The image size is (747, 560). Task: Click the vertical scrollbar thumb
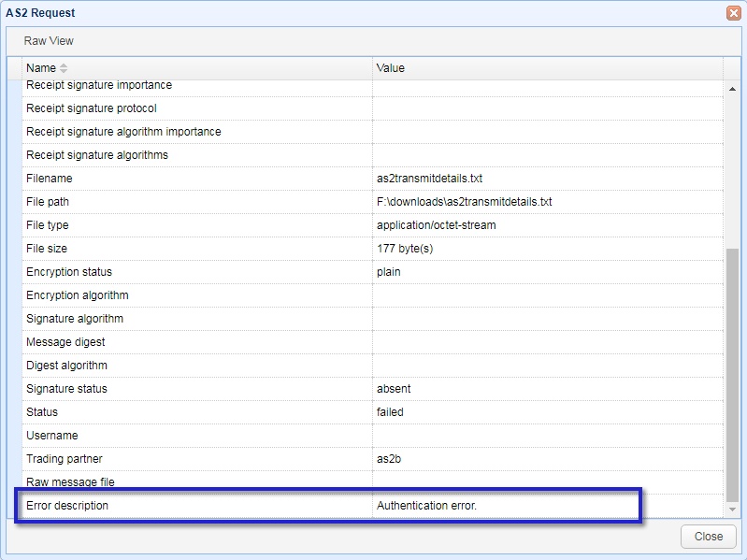point(732,375)
